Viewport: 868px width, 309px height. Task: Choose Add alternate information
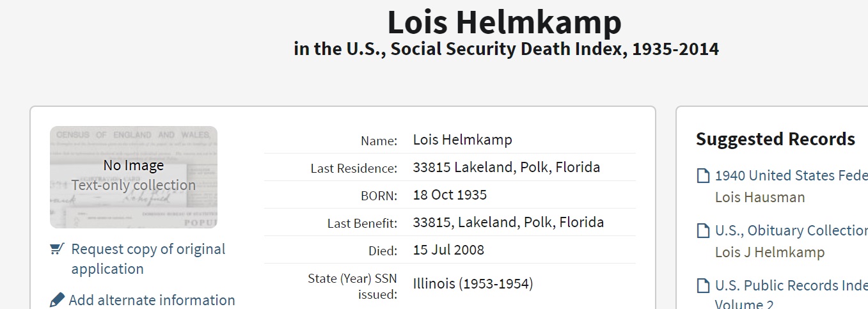(152, 300)
